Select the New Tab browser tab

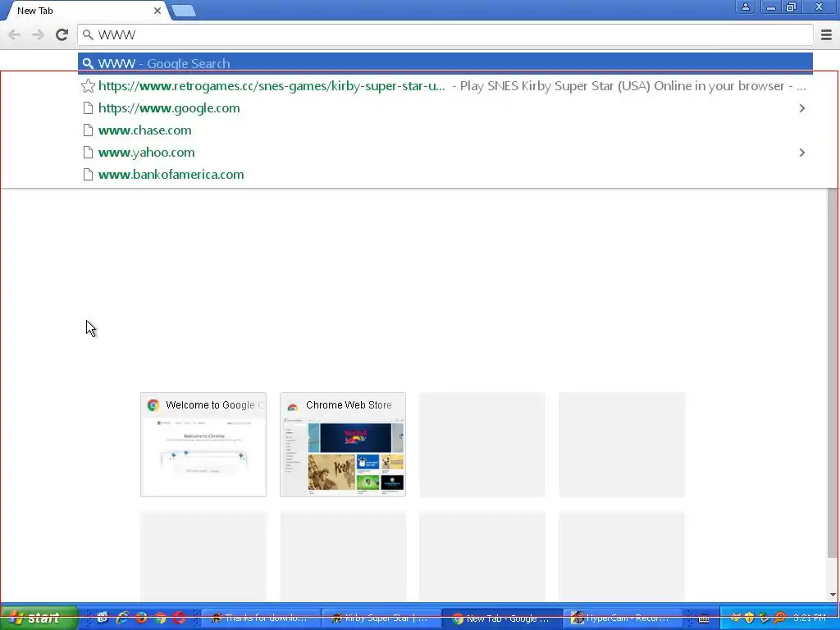tap(85, 10)
